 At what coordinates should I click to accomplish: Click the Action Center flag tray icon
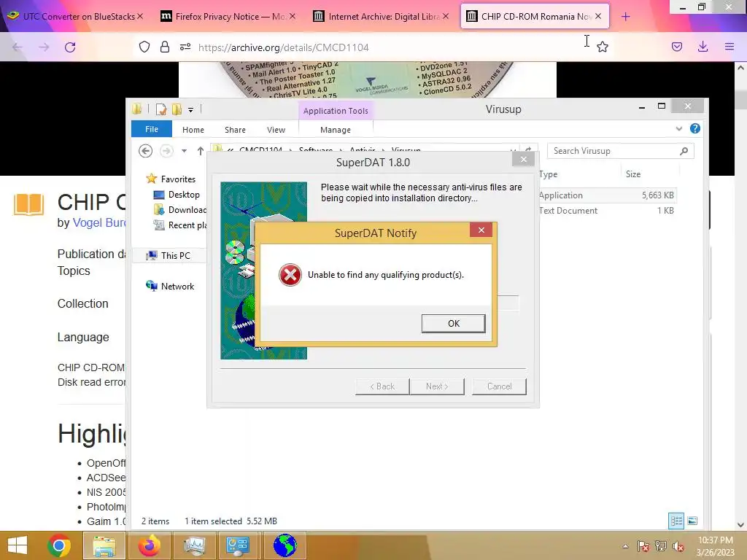(643, 546)
